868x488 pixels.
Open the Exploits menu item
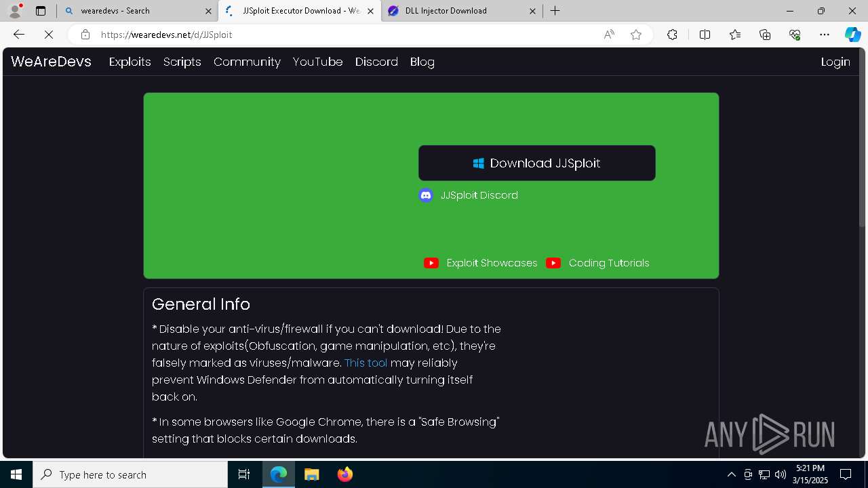(x=130, y=62)
